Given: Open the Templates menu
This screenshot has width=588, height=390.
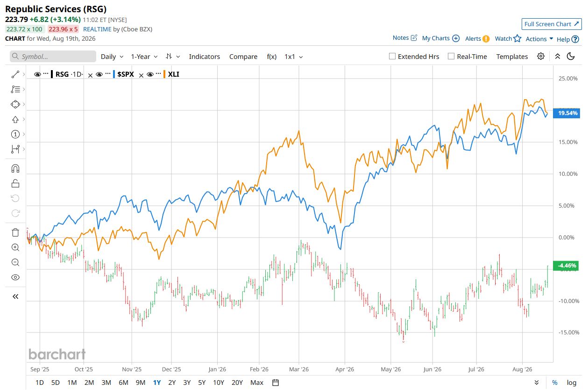Looking at the screenshot, I should [512, 57].
